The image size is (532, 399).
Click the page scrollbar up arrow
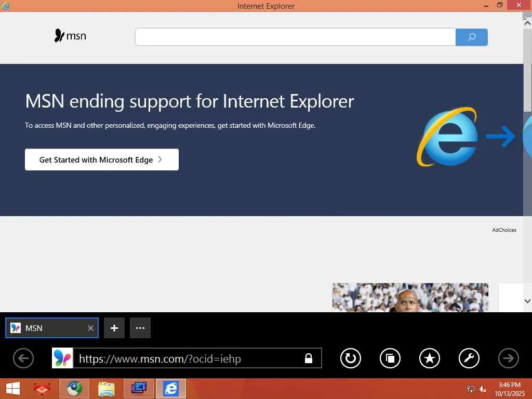point(527,23)
